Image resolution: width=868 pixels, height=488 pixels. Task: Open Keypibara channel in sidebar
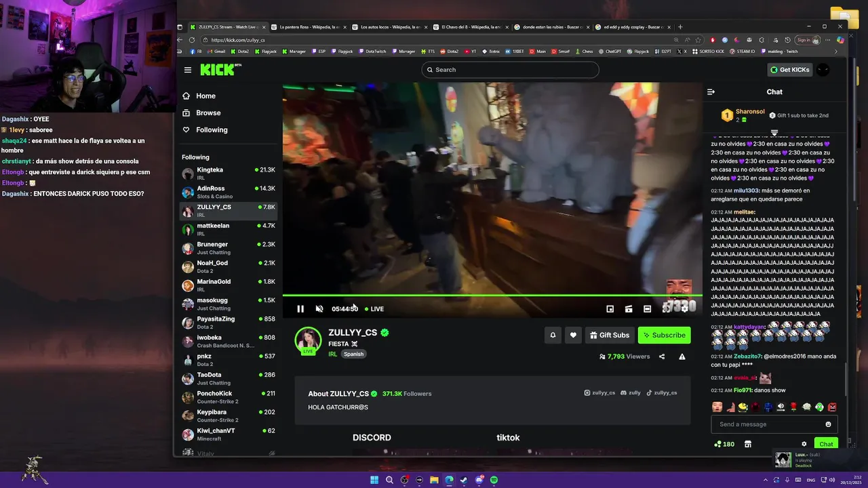coord(229,416)
